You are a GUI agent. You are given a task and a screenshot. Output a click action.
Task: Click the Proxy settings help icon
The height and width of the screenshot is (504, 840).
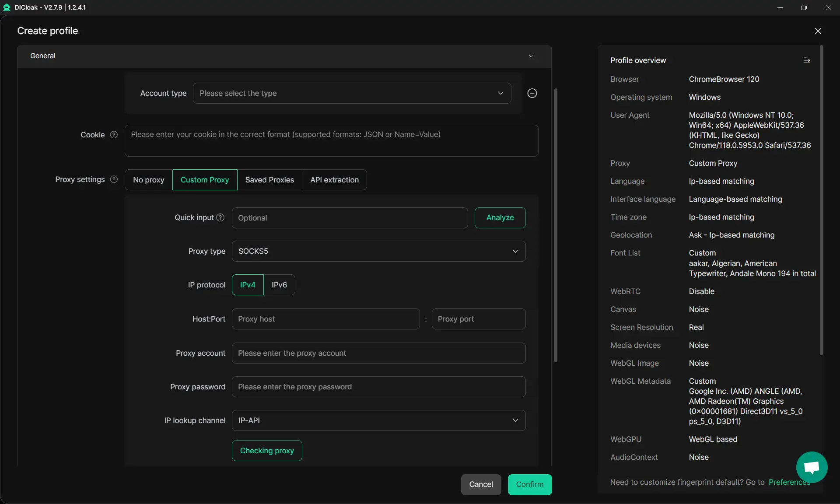(x=114, y=179)
